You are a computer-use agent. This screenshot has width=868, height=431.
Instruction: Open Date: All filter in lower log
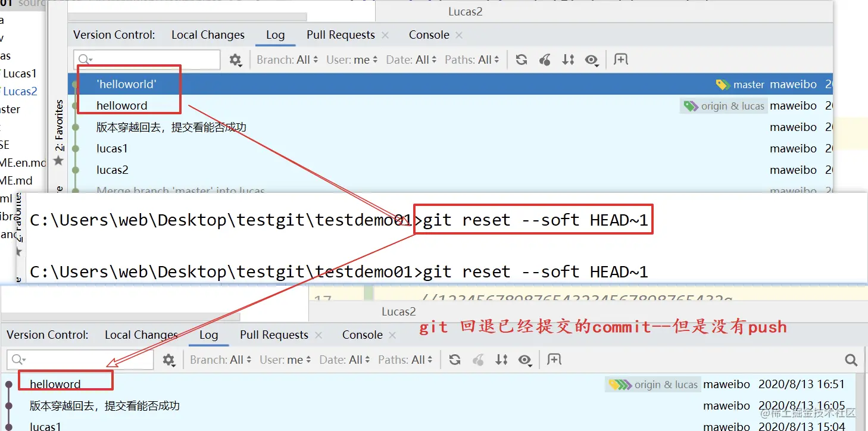tap(345, 360)
